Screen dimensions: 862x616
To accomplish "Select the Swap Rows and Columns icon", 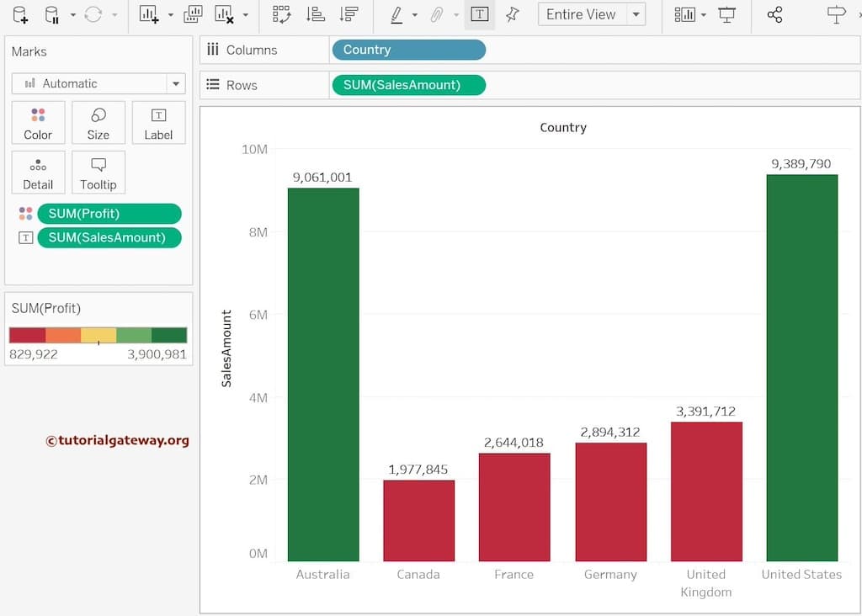I will 280,14.
